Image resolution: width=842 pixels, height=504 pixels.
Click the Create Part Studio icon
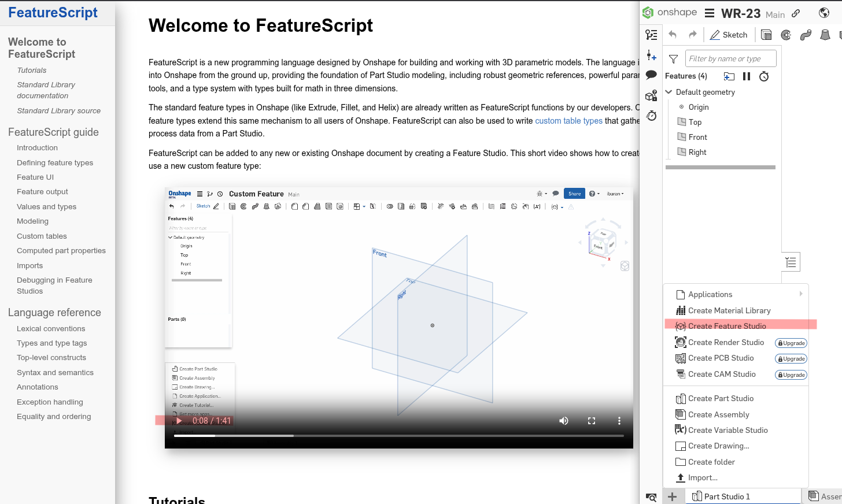pyautogui.click(x=681, y=399)
